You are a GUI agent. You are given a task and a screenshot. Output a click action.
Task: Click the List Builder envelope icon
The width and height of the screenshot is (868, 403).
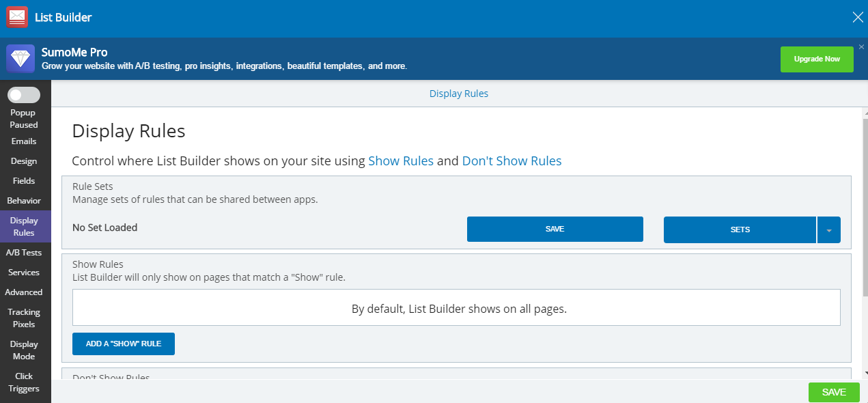coord(17,17)
